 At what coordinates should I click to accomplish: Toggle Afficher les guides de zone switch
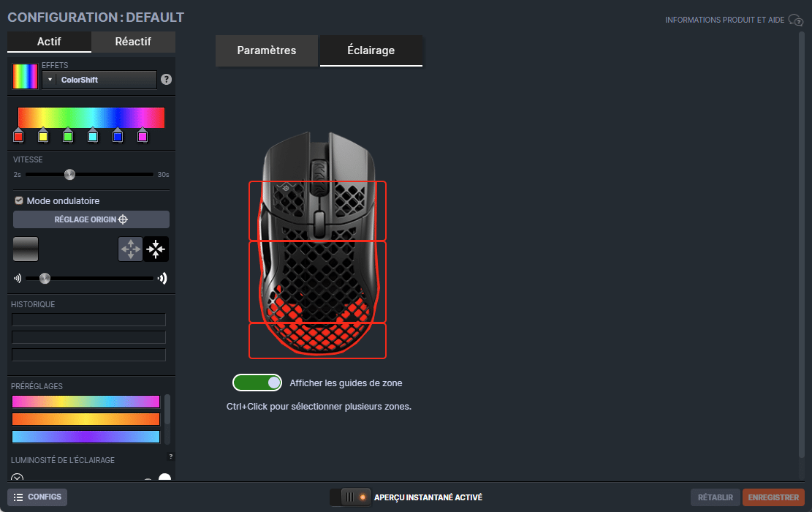tap(257, 383)
